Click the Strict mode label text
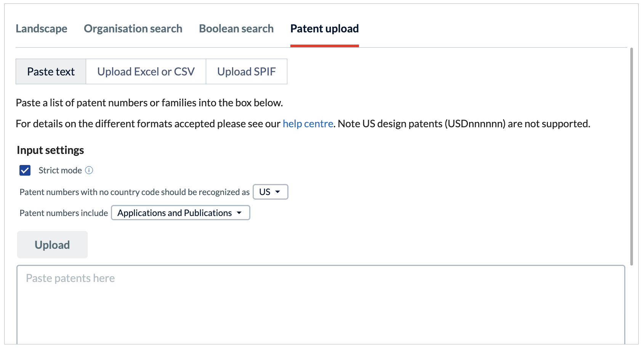Screen dimensions: 644x349 60,170
